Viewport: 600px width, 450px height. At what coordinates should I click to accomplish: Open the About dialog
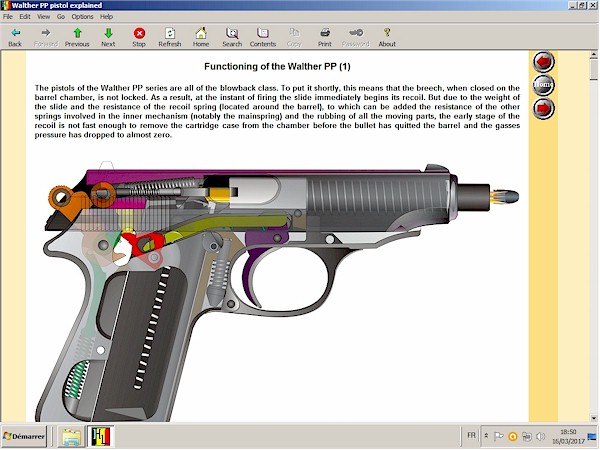(387, 38)
